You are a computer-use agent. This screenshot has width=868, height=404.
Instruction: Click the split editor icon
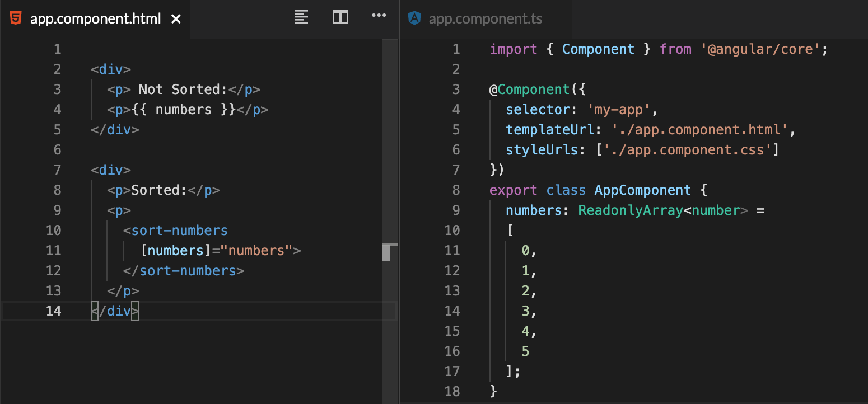(340, 17)
